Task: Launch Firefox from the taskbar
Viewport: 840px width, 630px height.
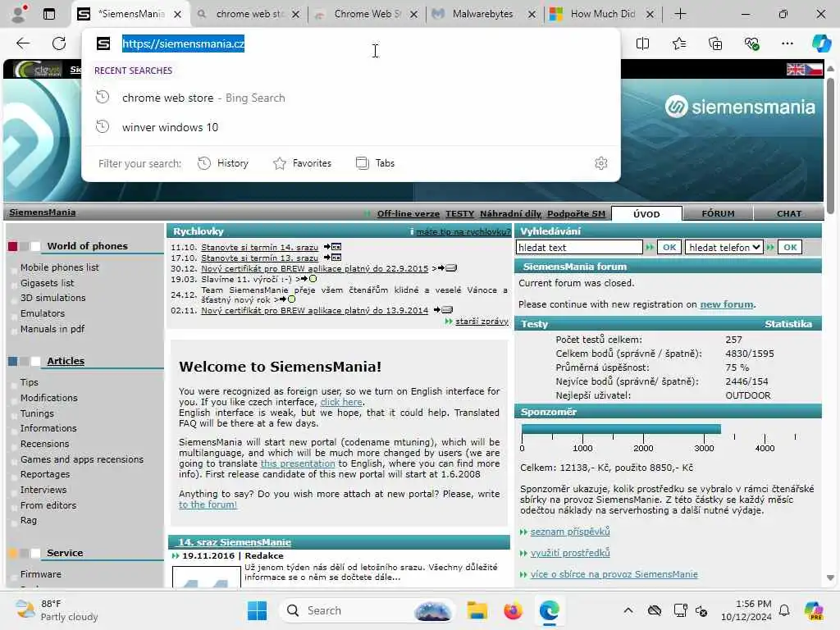Action: 513,610
